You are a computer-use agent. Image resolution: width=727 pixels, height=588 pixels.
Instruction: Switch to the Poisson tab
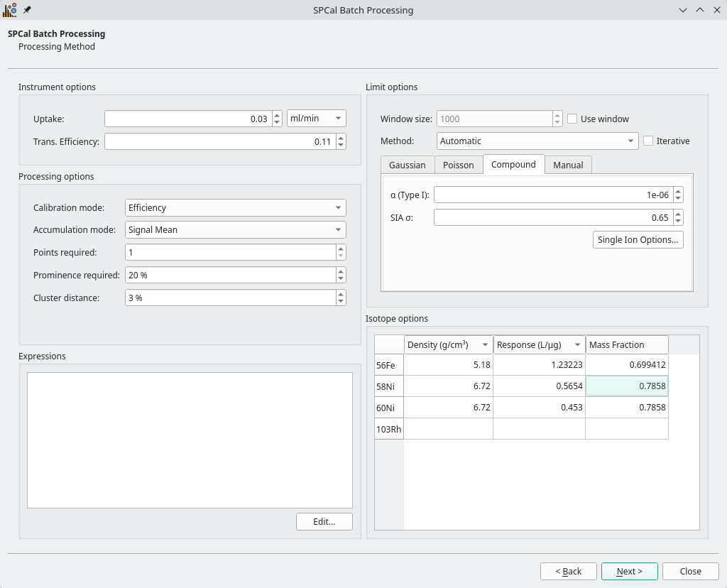click(x=458, y=165)
